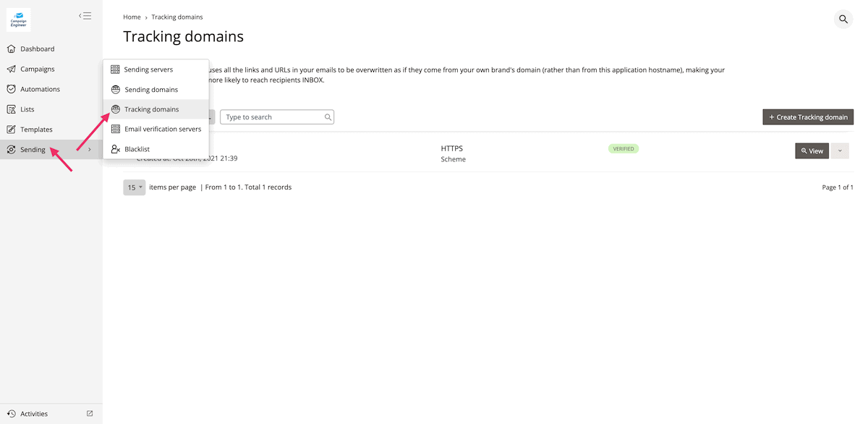The image size is (868, 424).
Task: Collapse the sidebar with the menu toggle icon
Action: pos(85,16)
